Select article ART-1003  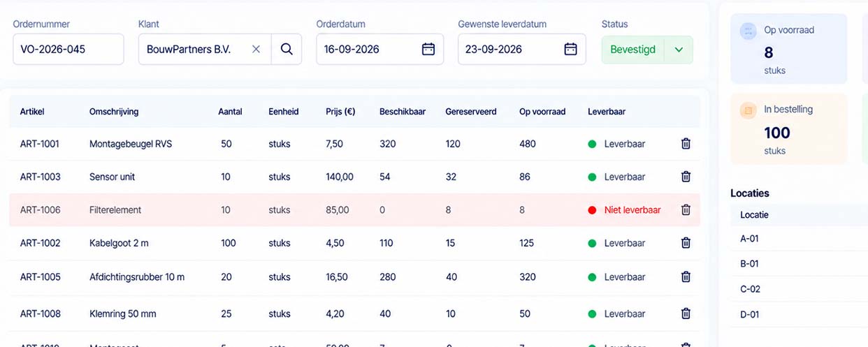[40, 177]
